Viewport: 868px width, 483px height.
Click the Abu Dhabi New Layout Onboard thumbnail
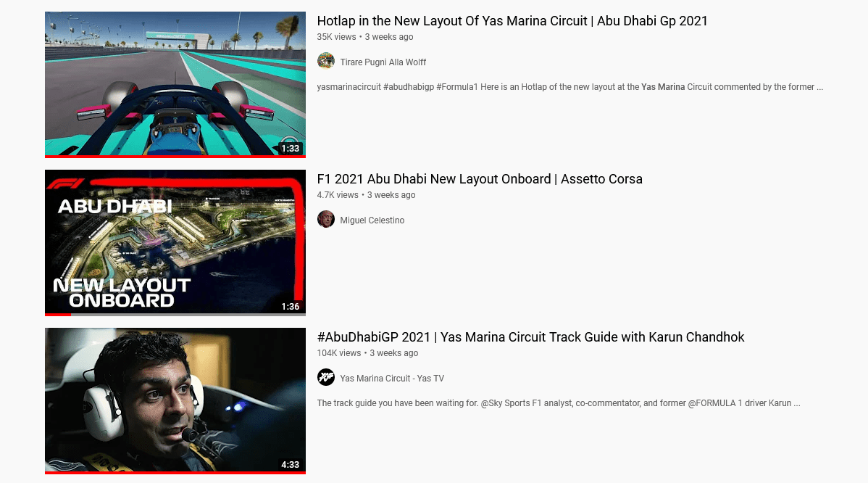click(x=175, y=243)
